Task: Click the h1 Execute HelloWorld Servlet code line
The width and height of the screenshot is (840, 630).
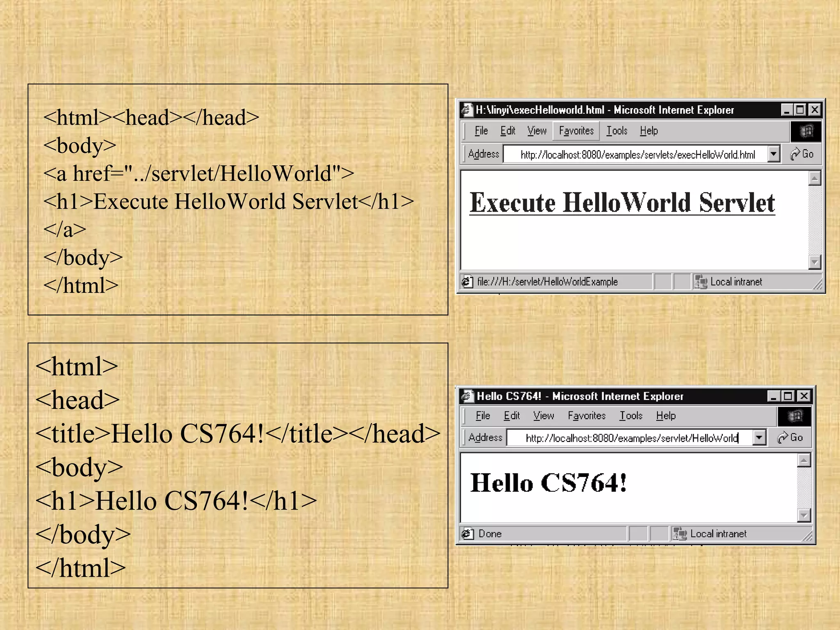Action: [x=229, y=202]
